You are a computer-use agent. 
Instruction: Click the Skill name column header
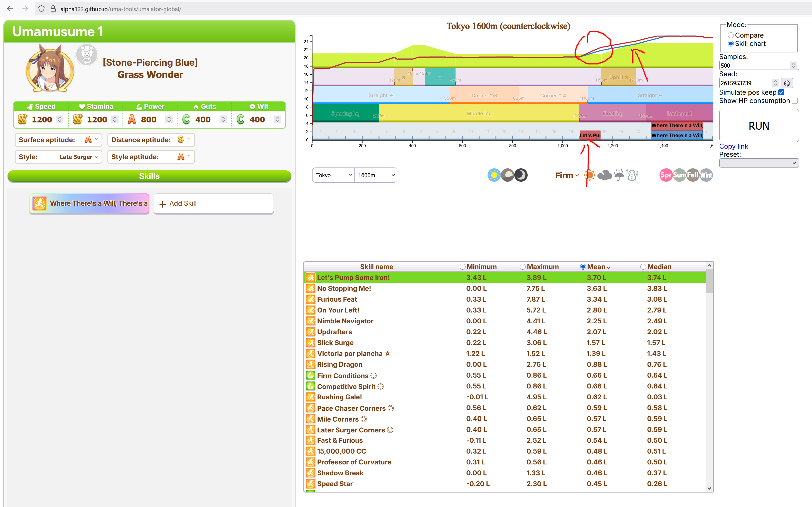(x=376, y=267)
